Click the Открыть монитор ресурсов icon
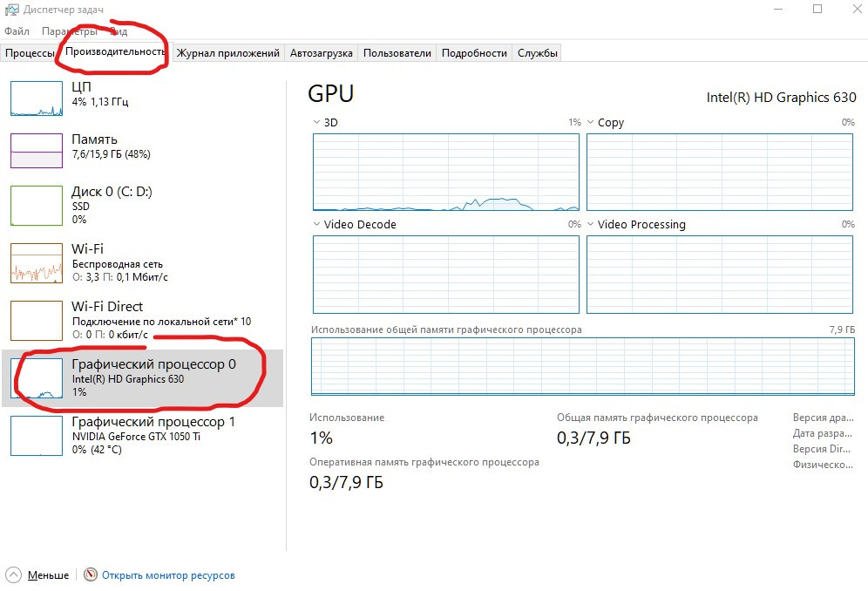The width and height of the screenshot is (868, 591). click(x=91, y=575)
